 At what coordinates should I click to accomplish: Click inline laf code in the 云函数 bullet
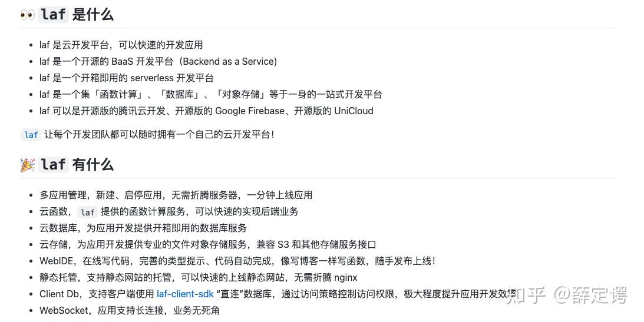(x=88, y=212)
